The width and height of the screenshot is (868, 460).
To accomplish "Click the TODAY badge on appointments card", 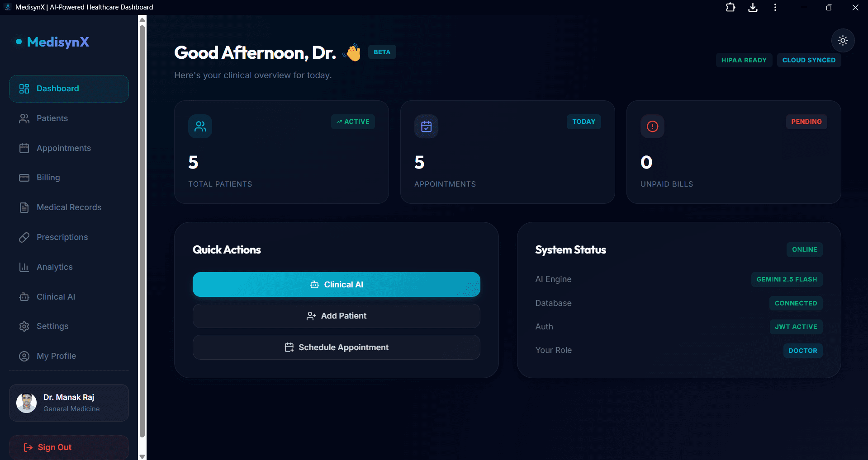I will [583, 122].
